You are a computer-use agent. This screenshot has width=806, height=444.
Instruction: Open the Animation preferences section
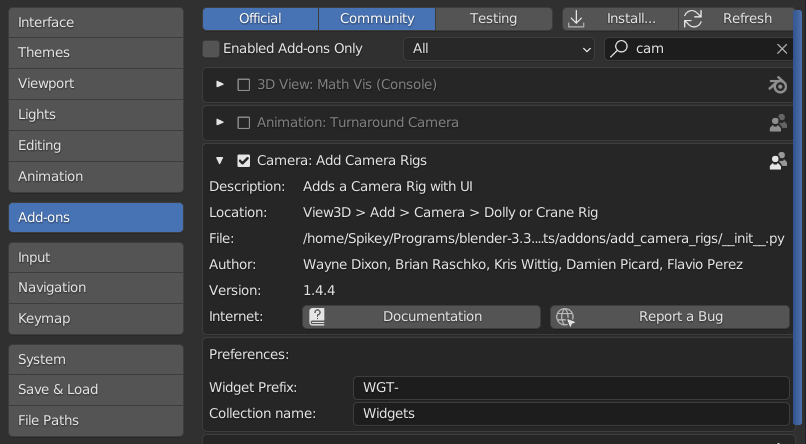point(96,176)
